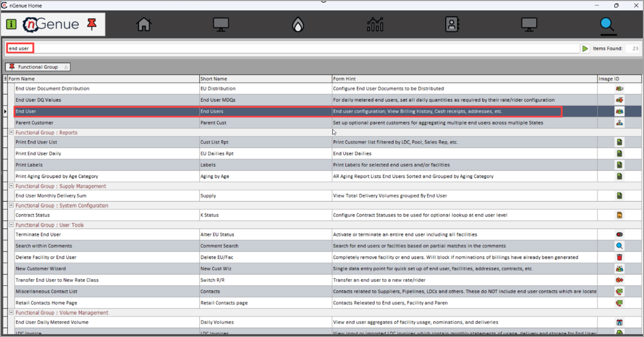644x337 pixels.
Task: Click red toggle icon for Terminate End User
Action: click(x=619, y=234)
